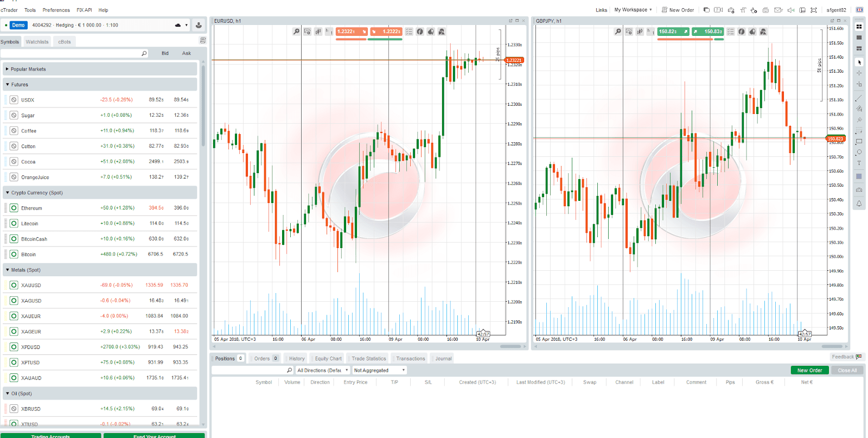
Task: Open the All Directions filter dropdown
Action: [x=322, y=370]
